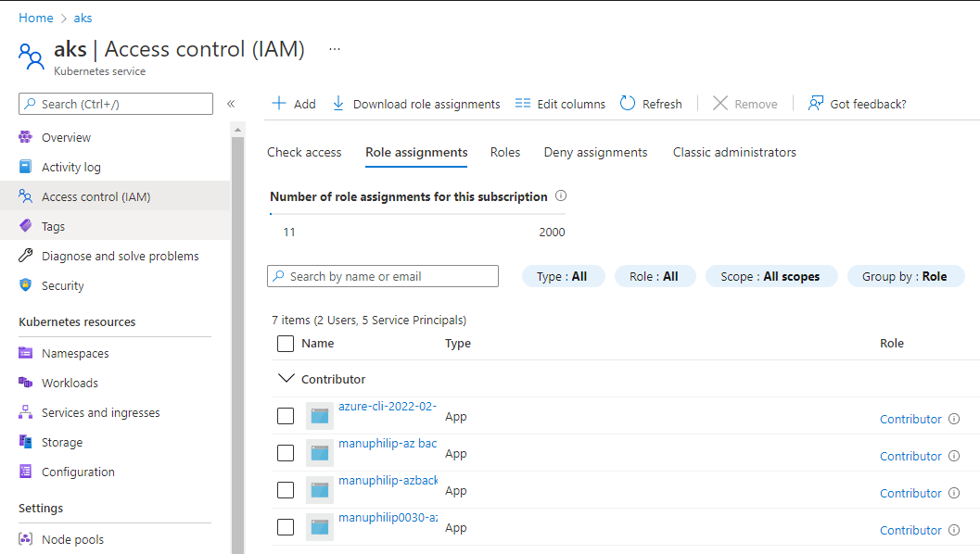Check the azure-cli-2022-02 row checkbox
Viewport: 980px width, 554px height.
tap(286, 415)
